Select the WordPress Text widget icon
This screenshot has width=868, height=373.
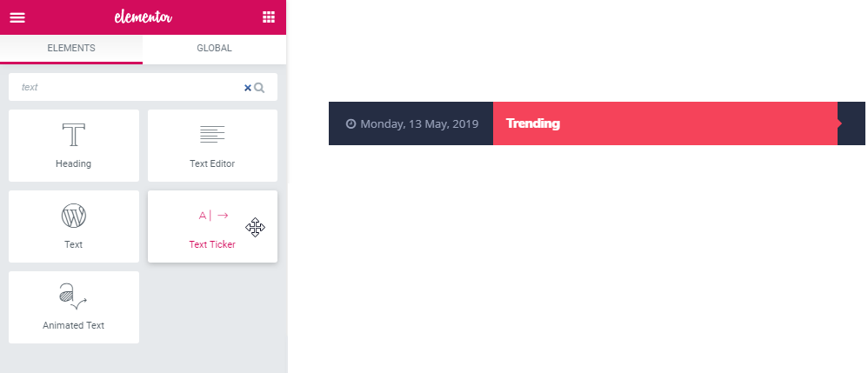74,216
